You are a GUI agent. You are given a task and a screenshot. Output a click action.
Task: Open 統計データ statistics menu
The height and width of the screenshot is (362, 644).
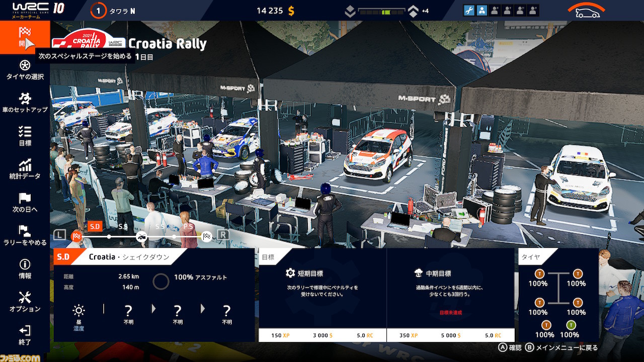click(x=25, y=169)
